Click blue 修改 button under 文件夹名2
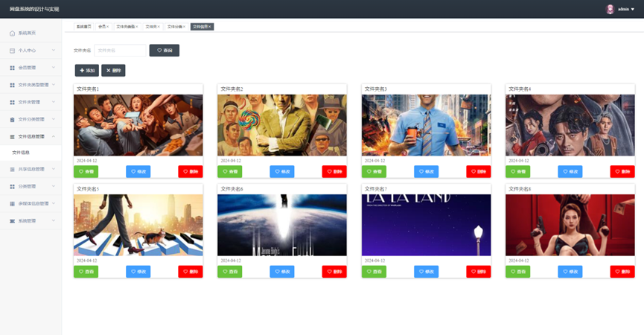The height and width of the screenshot is (335, 644). 282,172
